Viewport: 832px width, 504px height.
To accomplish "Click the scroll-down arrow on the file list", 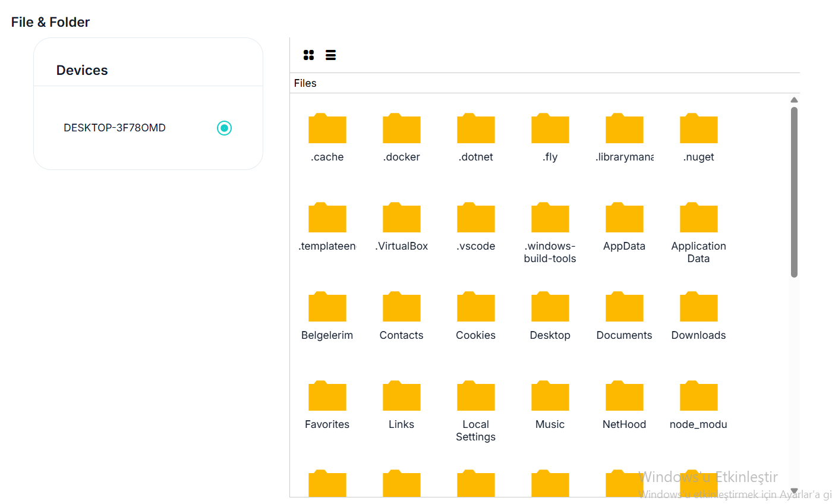I will click(794, 492).
